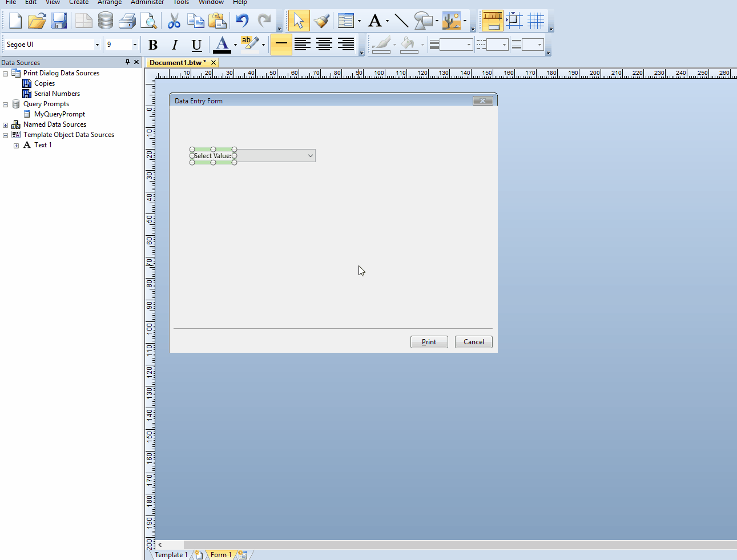Click the New document icon

15,21
